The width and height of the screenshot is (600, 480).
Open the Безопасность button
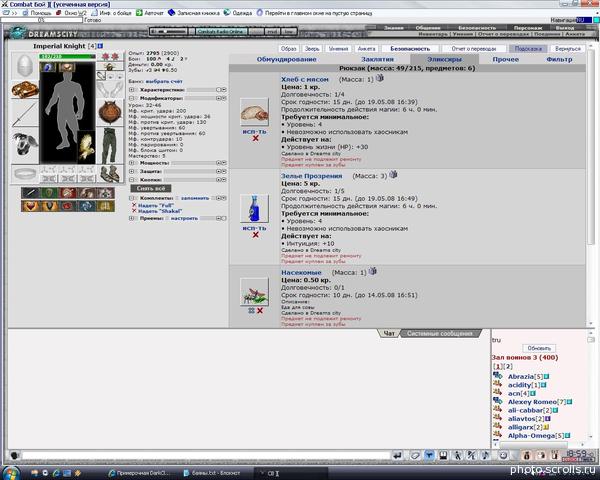click(x=410, y=49)
